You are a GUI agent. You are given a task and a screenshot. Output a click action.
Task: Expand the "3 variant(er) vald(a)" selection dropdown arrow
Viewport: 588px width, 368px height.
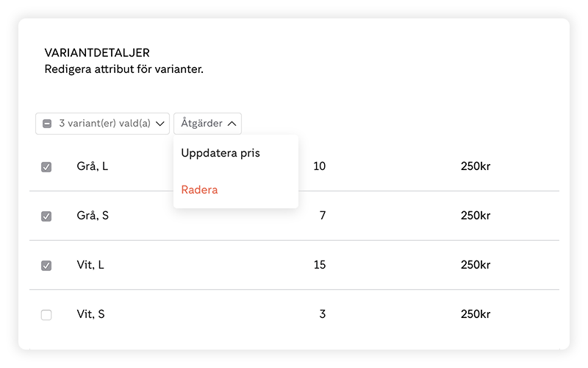160,124
